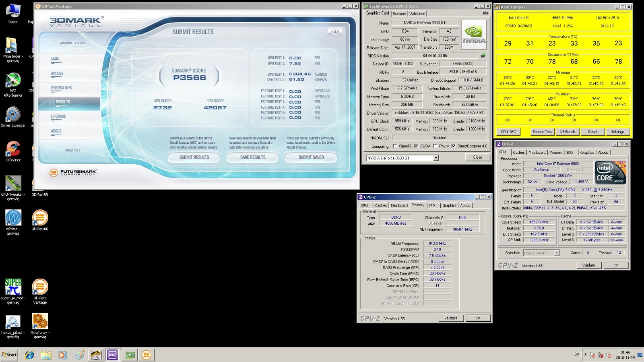Click OK in CPU-Z processor window
The width and height of the screenshot is (644, 362).
[615, 265]
